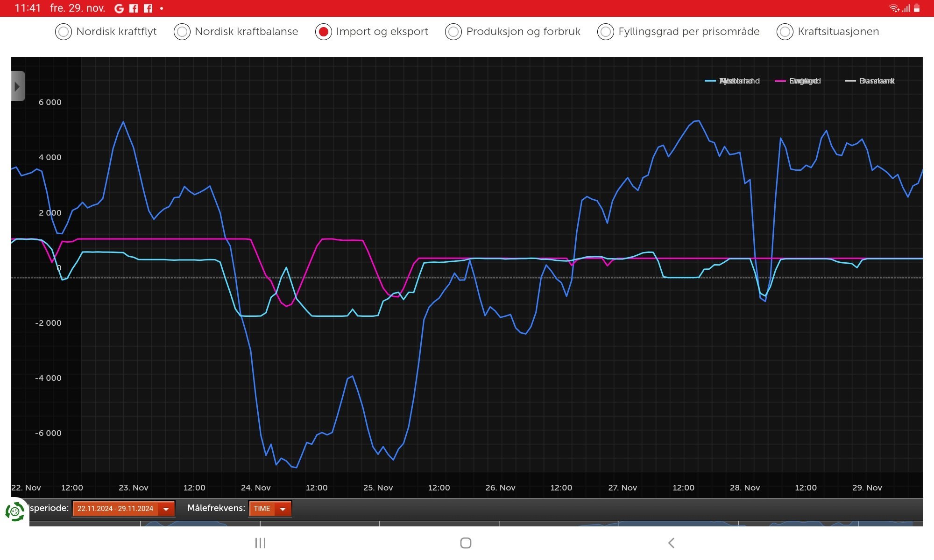
Task: Click the 28. Nov x-axis label
Action: tap(745, 488)
